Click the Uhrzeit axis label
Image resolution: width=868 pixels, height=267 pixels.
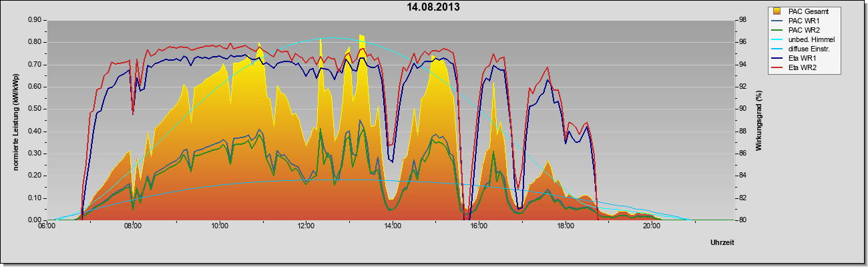point(722,243)
